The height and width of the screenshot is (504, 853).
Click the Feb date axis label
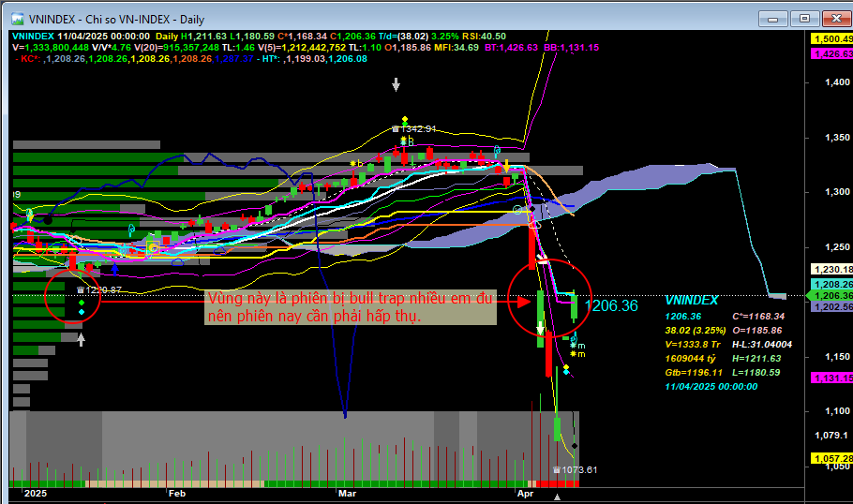coord(177,494)
